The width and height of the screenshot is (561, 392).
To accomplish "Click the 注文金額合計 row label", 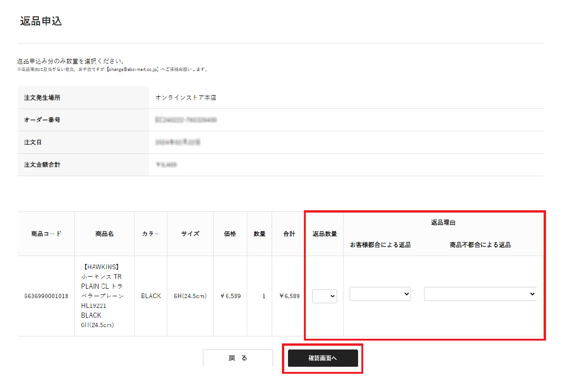I will [x=42, y=165].
